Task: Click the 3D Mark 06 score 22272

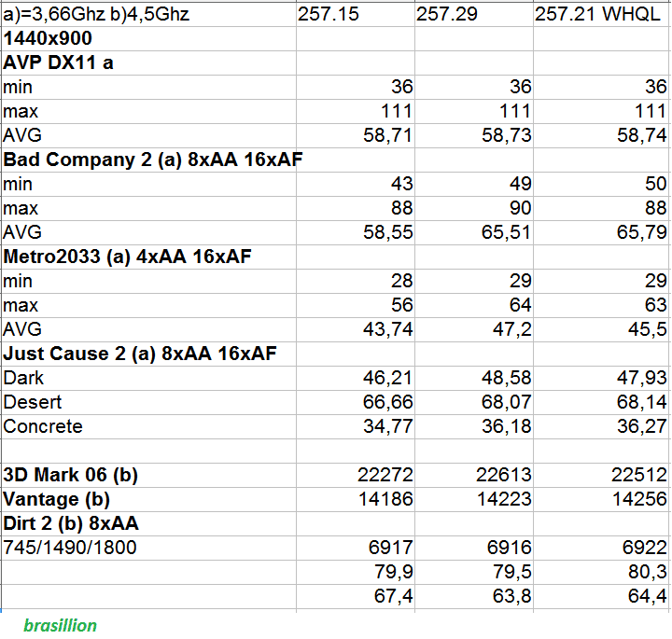Action: tap(356, 476)
